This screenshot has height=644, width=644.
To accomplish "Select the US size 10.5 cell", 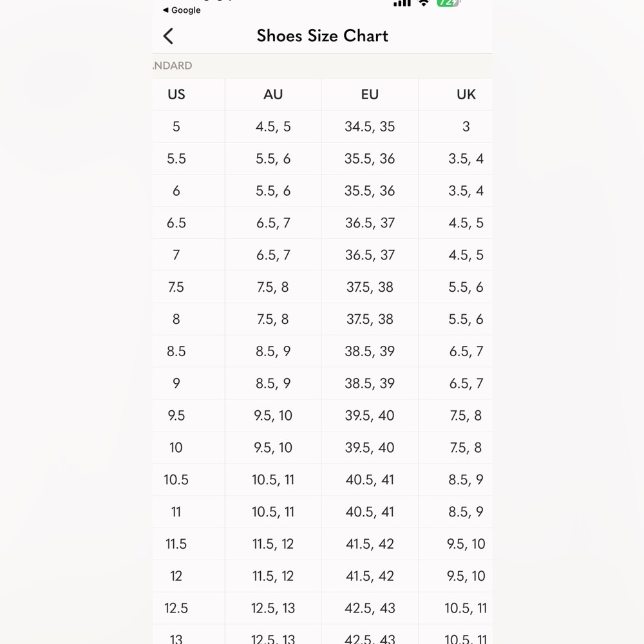I will point(176,480).
